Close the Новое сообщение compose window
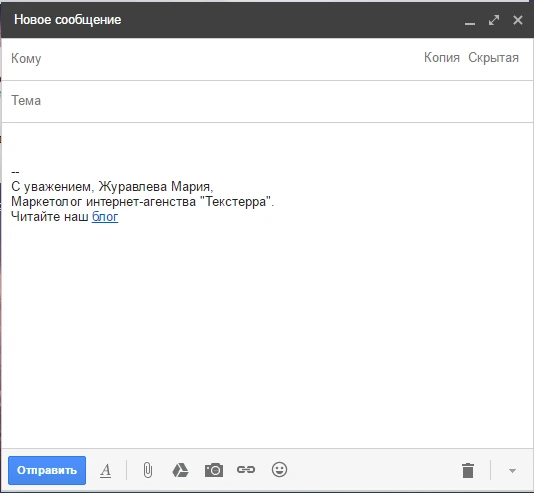 [518, 20]
